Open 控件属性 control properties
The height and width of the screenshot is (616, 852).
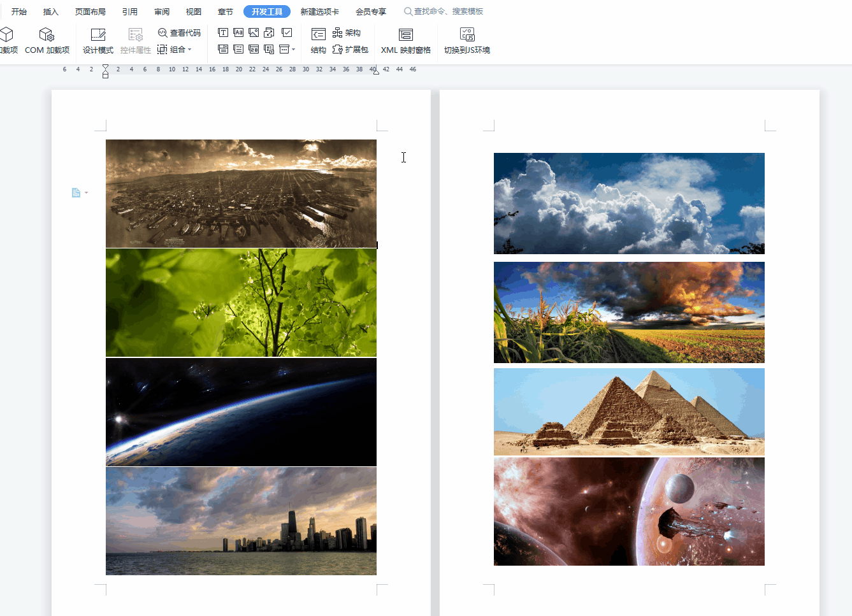tap(136, 41)
